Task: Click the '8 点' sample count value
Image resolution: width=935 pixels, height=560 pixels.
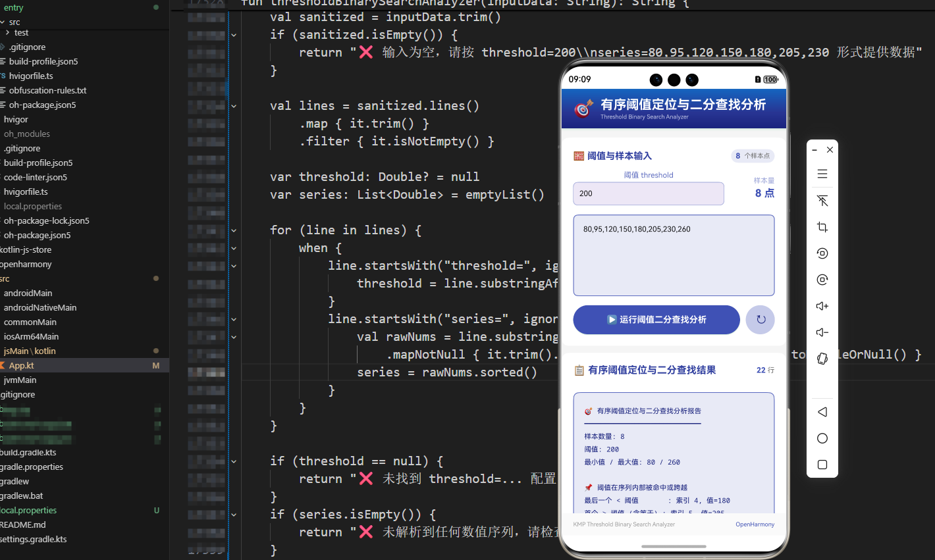Action: click(764, 193)
